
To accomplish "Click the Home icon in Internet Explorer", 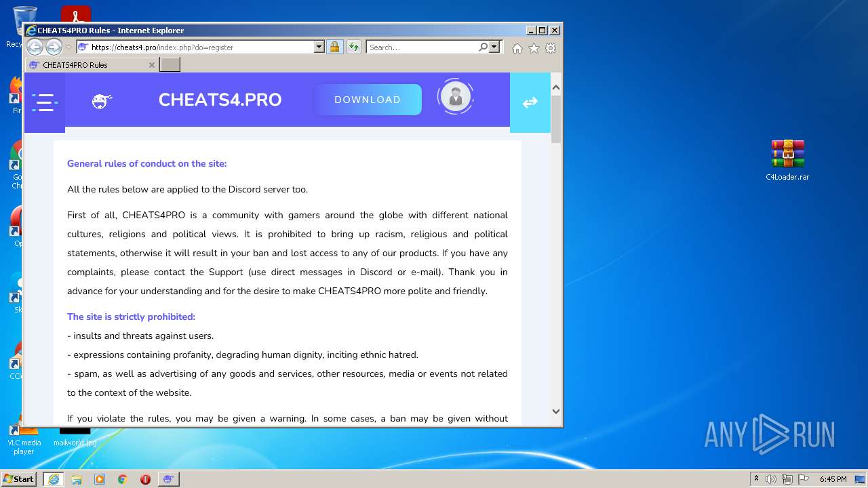I will pos(517,48).
